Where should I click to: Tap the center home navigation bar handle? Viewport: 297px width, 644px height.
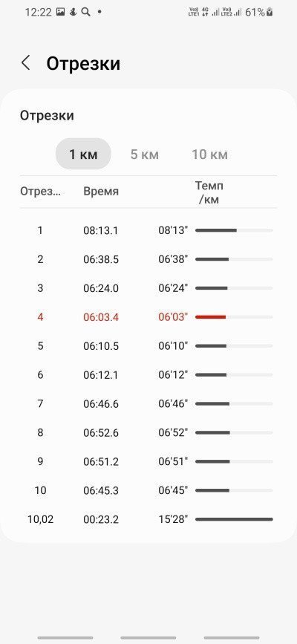point(148,637)
